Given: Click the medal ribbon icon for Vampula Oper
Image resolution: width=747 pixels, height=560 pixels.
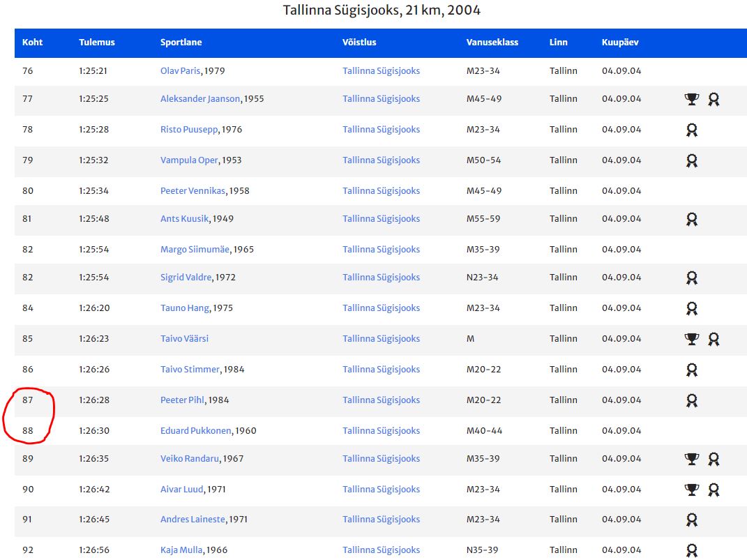Looking at the screenshot, I should pyautogui.click(x=692, y=160).
